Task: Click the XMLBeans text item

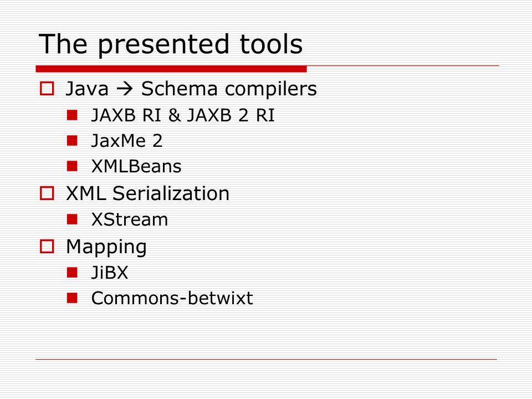Action: (x=136, y=166)
